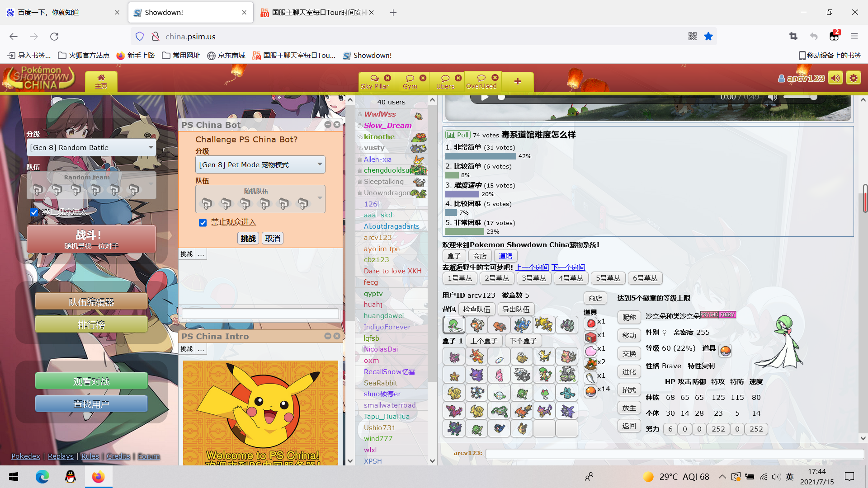Click 观看对战 watch battle button
868x488 pixels.
point(91,381)
